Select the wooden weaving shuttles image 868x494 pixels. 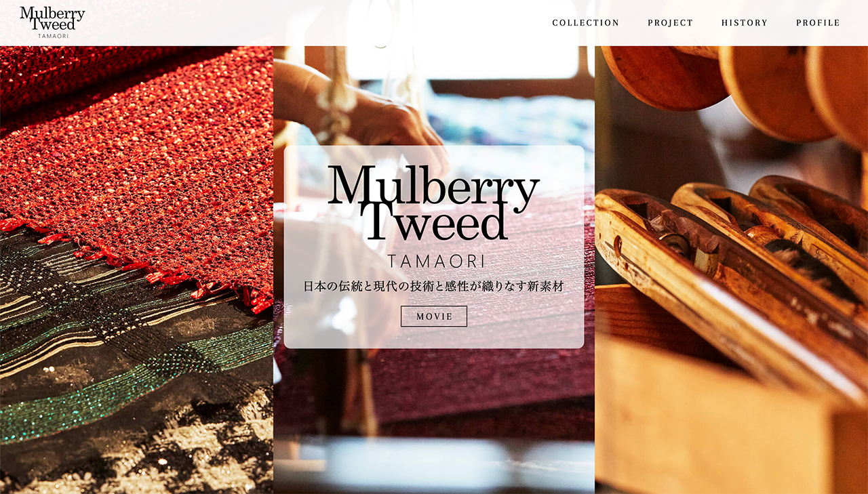[732, 271]
